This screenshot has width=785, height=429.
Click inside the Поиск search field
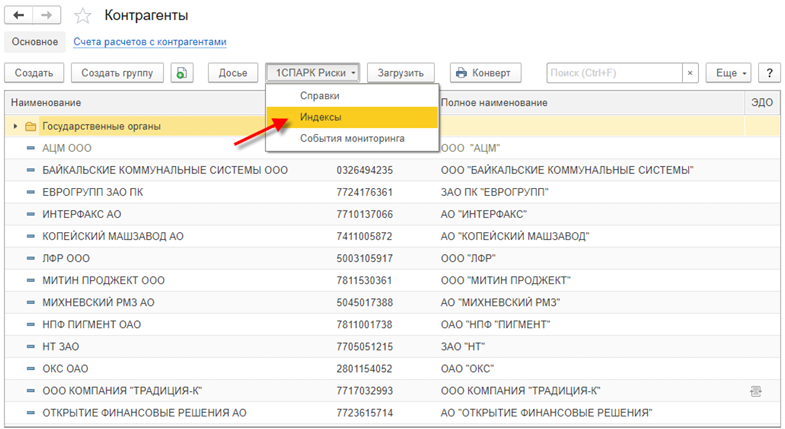(612, 73)
